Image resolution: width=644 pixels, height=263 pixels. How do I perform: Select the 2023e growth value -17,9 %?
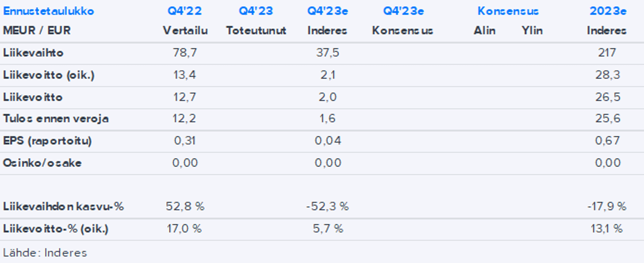point(607,207)
